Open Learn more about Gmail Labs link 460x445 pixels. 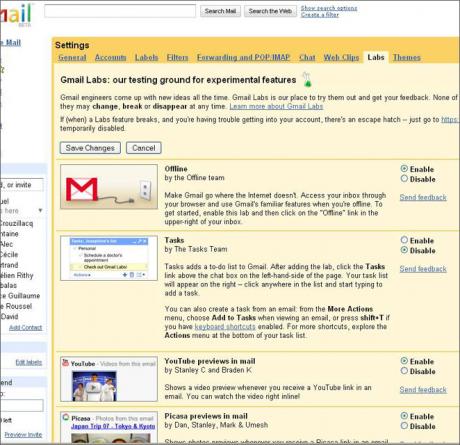pyautogui.click(x=276, y=106)
